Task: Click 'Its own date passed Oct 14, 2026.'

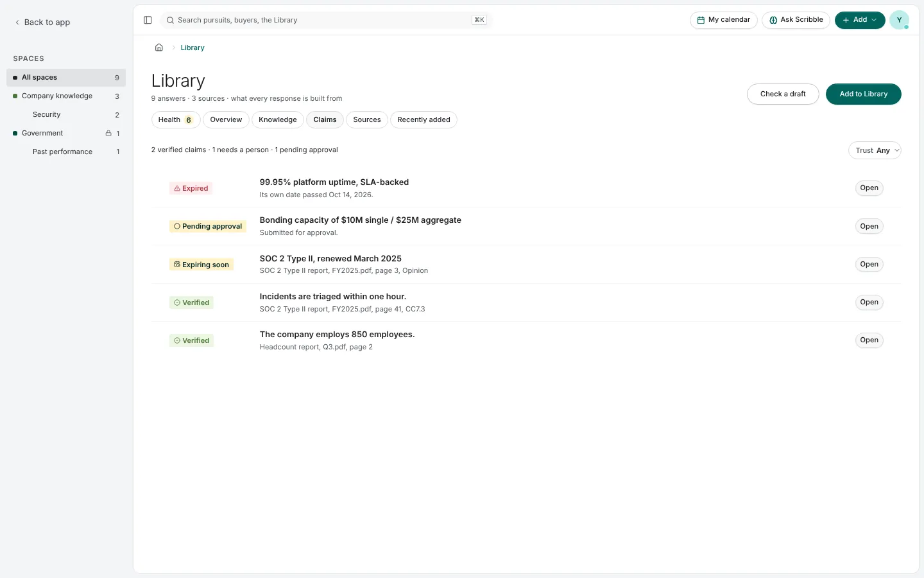Action: (x=316, y=195)
